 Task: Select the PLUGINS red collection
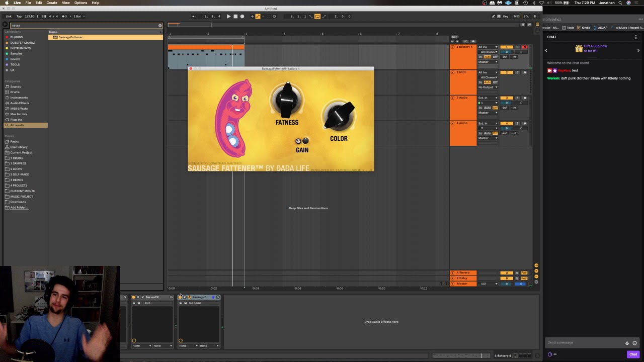pos(16,37)
